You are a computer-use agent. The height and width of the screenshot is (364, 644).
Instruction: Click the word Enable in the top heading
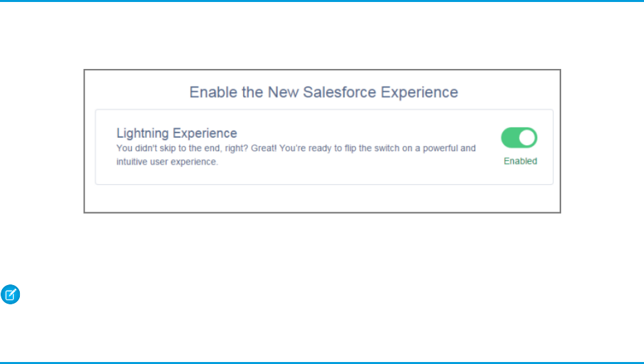(210, 92)
